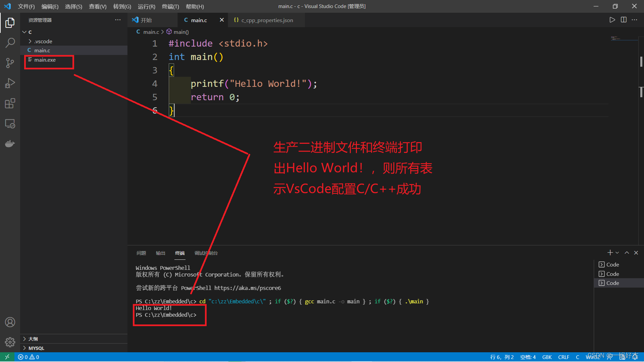Change end of line sequence CRLF
The height and width of the screenshot is (362, 644).
pyautogui.click(x=563, y=357)
